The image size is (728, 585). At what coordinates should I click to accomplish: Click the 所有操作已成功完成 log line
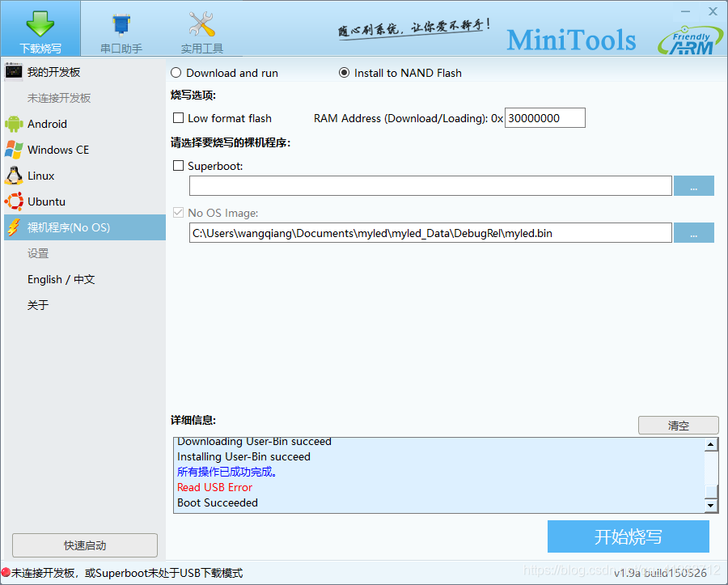click(x=227, y=472)
